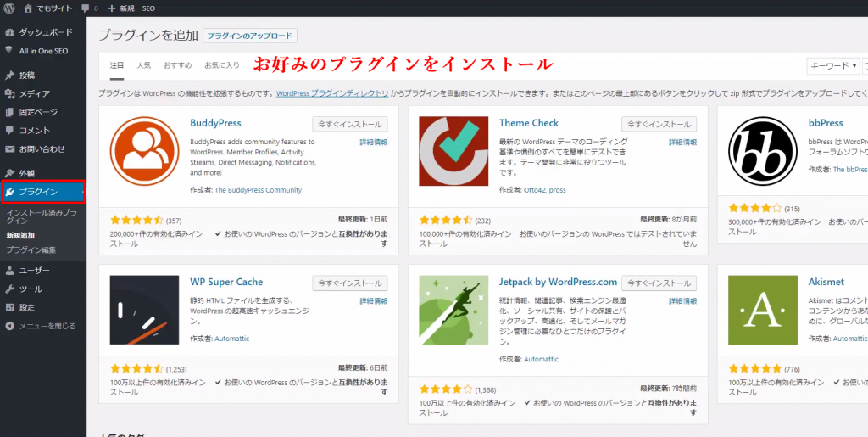Image resolution: width=868 pixels, height=437 pixels.
Task: Open Theme Check title link
Action: click(x=529, y=123)
